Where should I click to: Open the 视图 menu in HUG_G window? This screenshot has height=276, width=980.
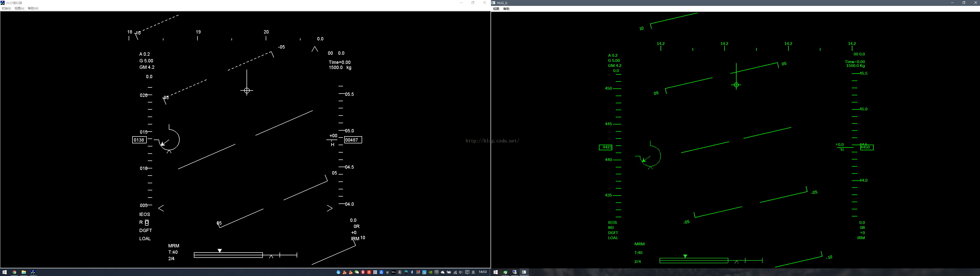point(496,9)
